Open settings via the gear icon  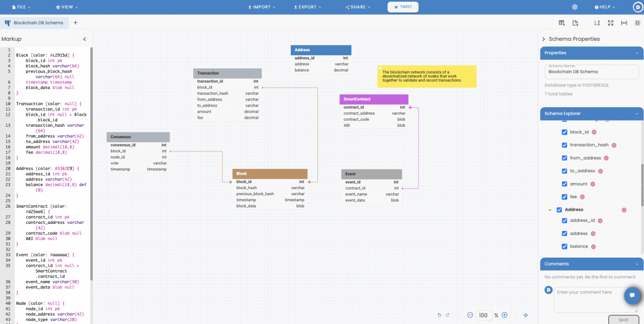click(x=574, y=7)
